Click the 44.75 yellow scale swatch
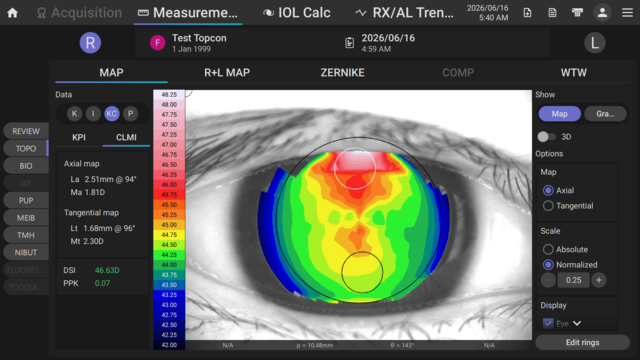 [x=169, y=235]
